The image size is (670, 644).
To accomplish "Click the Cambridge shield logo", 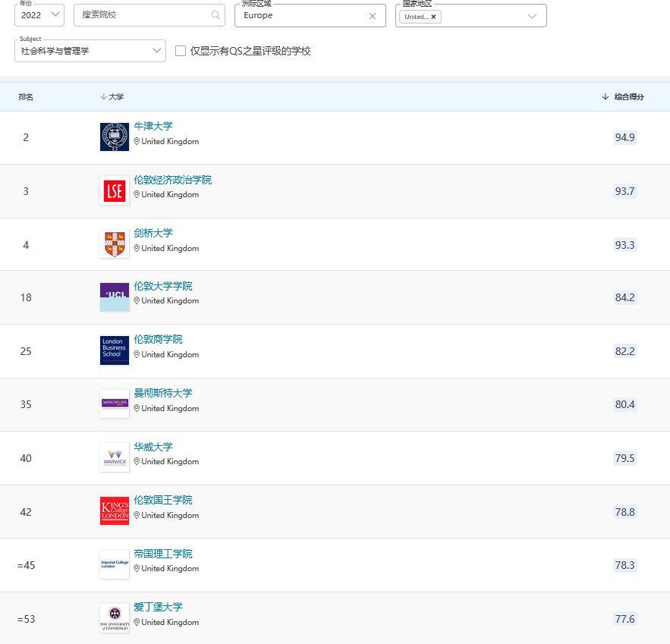I will (115, 244).
